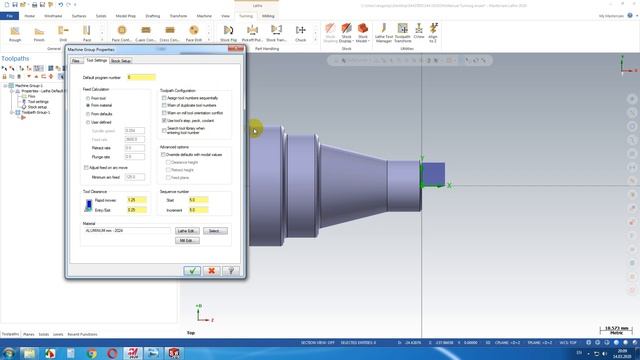The image size is (640, 360).
Task: Click the dialog help question mark button
Action: click(231, 271)
